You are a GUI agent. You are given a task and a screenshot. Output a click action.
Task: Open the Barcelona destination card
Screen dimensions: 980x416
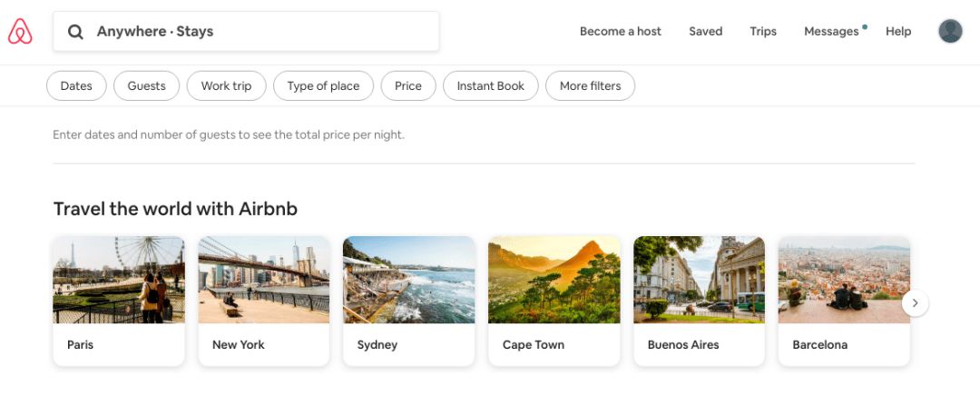(844, 301)
